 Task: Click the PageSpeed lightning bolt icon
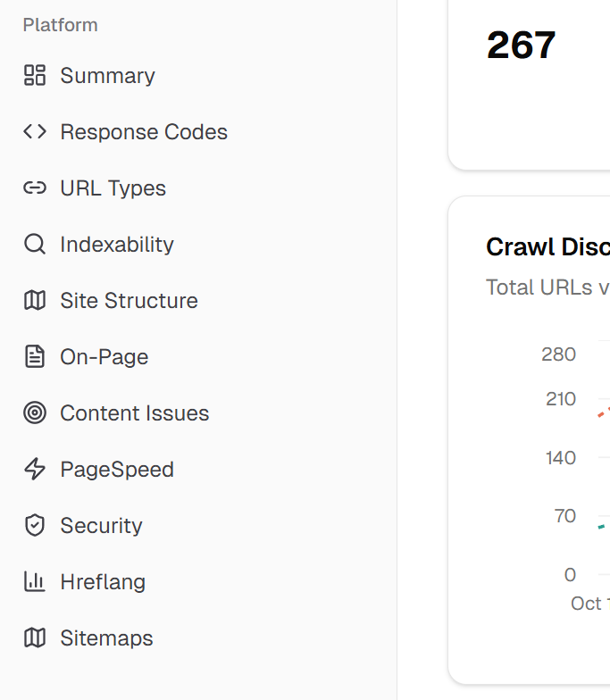35,470
